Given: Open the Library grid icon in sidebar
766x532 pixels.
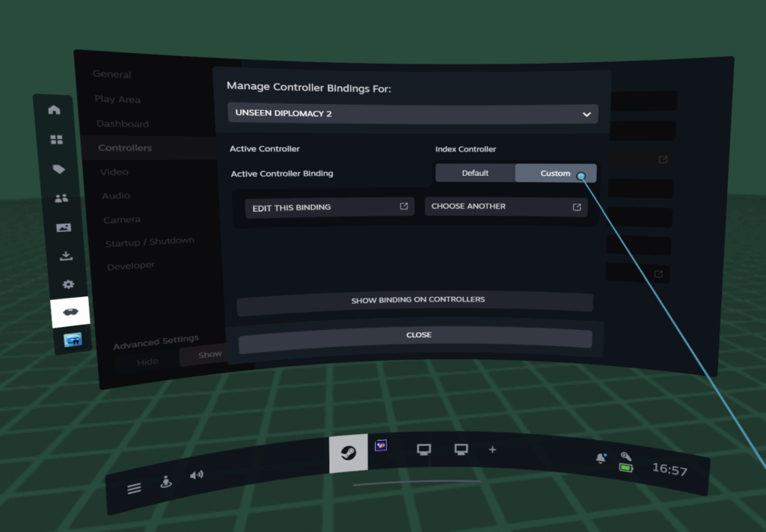Looking at the screenshot, I should pos(57,140).
